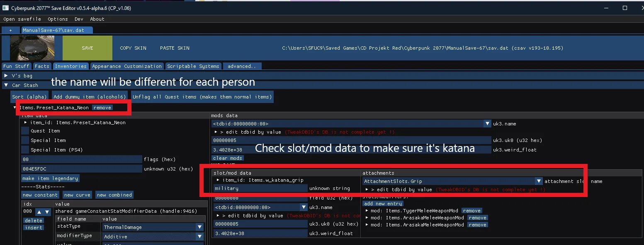Switch to the Facts tab
The width and height of the screenshot is (644, 245).
pos(42,66)
